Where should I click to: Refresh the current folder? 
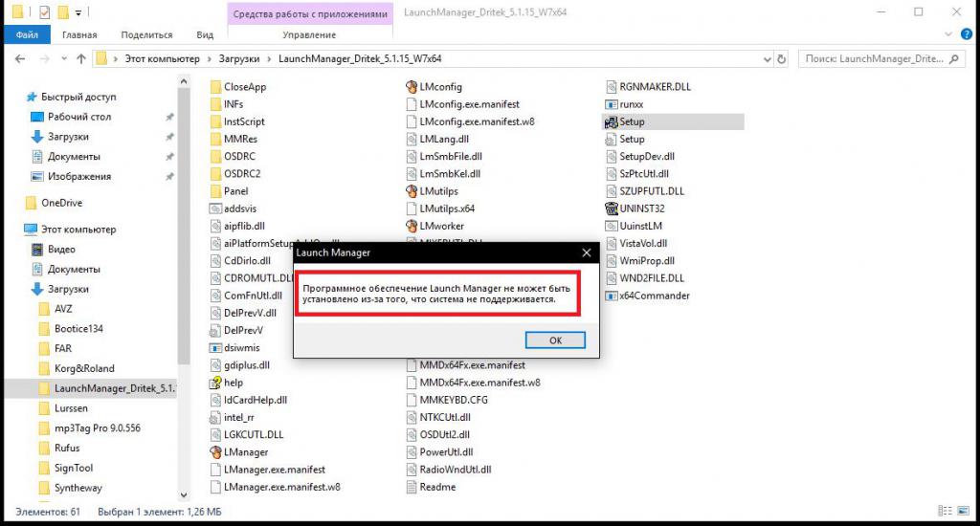point(781,59)
